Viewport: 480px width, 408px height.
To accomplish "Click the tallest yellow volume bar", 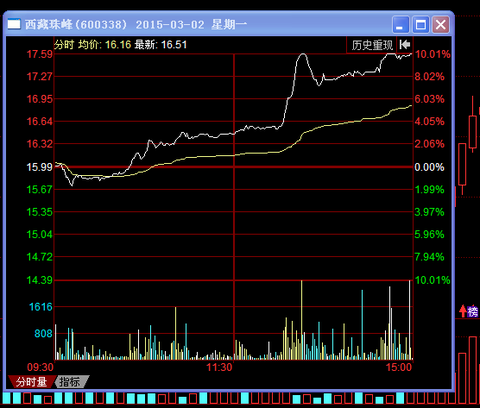I will [301, 320].
